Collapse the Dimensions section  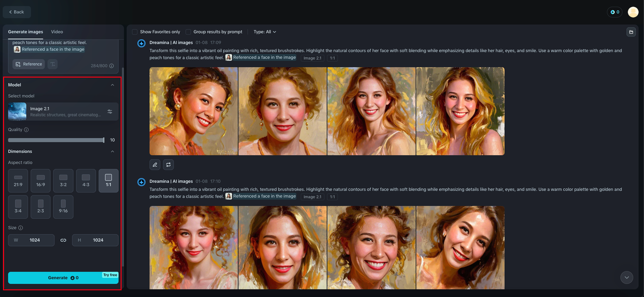click(112, 151)
